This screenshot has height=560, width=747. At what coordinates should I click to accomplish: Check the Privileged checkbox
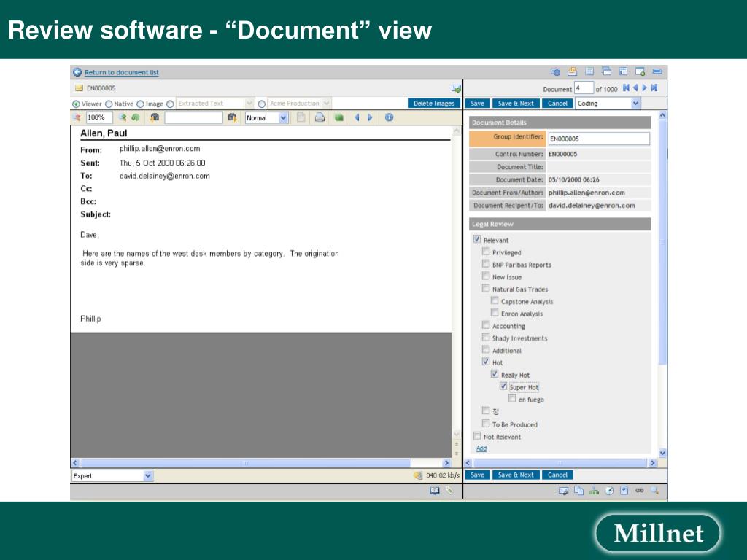tap(485, 252)
